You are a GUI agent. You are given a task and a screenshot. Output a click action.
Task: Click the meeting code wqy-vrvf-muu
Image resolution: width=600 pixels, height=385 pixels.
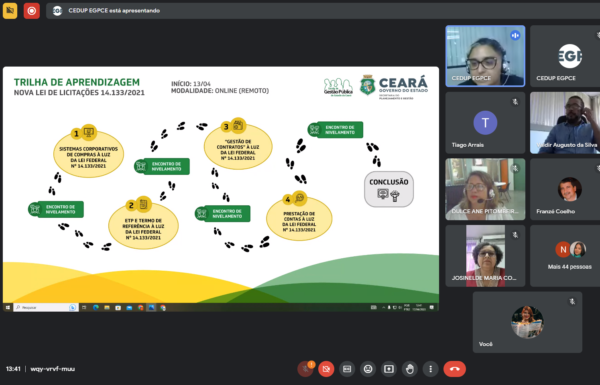(53, 369)
